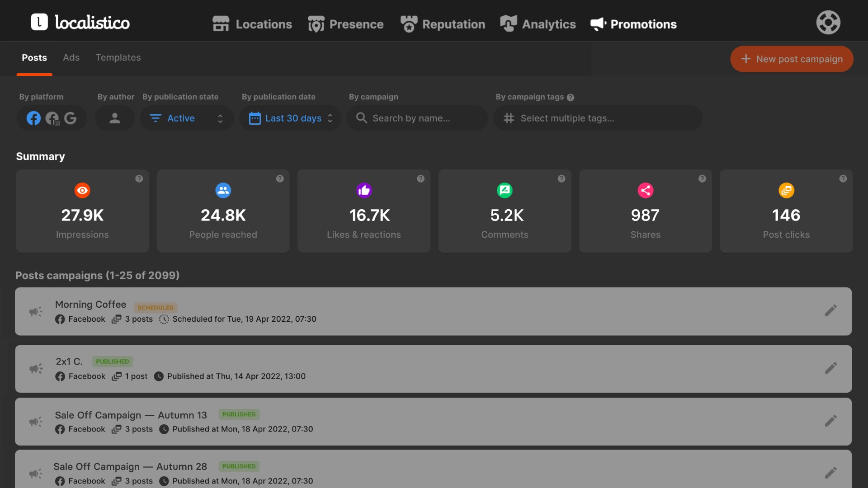Image resolution: width=868 pixels, height=488 pixels.
Task: Click megaphone icon for Autumn 13 campaign
Action: click(36, 422)
